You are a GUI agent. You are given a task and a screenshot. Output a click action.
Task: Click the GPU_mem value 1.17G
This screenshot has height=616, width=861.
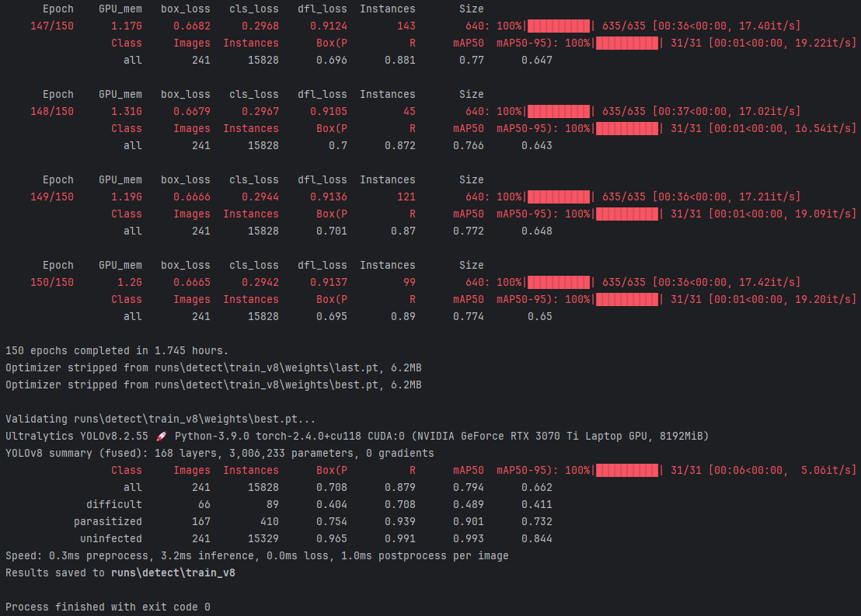click(x=127, y=26)
